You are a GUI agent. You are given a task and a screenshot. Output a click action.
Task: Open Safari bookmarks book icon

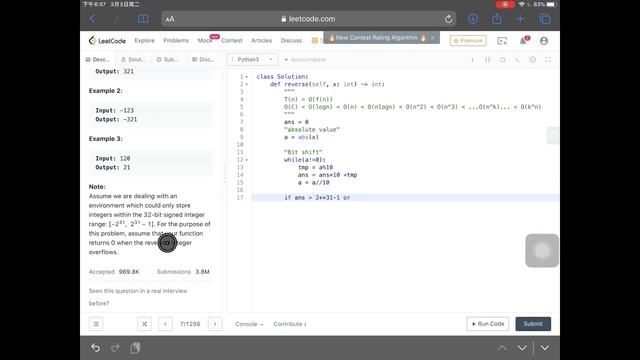point(143,19)
